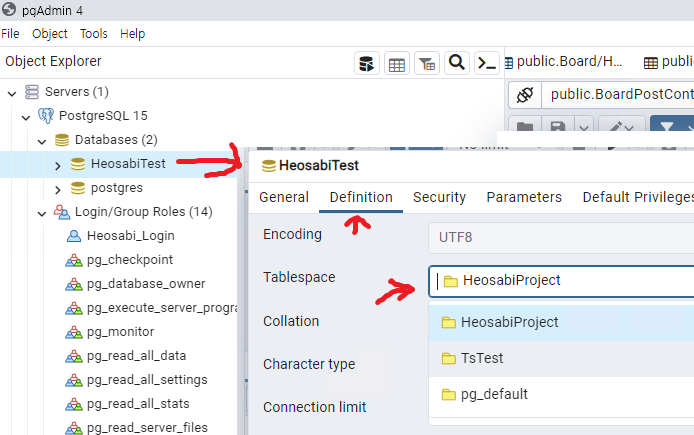Switch to the Security tab

[x=439, y=197]
